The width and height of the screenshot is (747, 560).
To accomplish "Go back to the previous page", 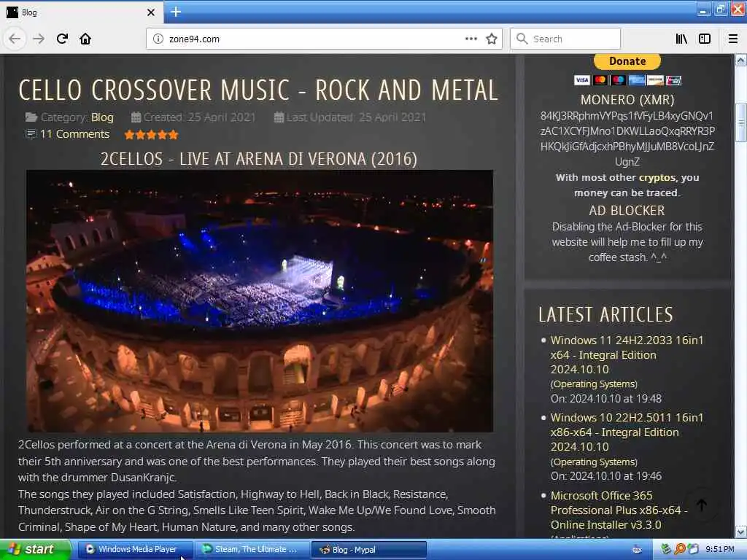I will click(15, 39).
